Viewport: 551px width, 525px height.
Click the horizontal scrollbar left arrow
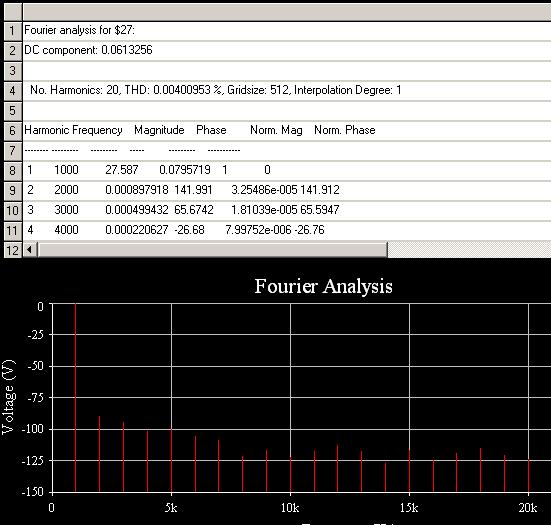[30, 250]
